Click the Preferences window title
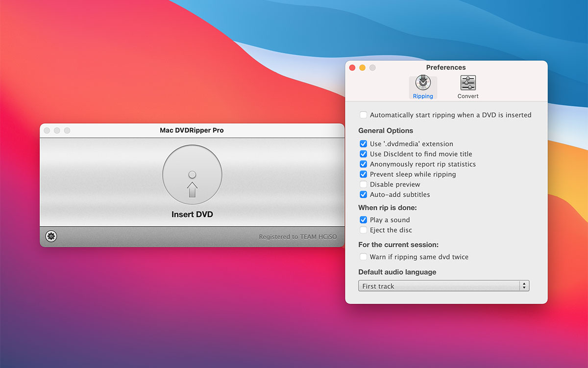Image resolution: width=588 pixels, height=368 pixels. point(446,68)
